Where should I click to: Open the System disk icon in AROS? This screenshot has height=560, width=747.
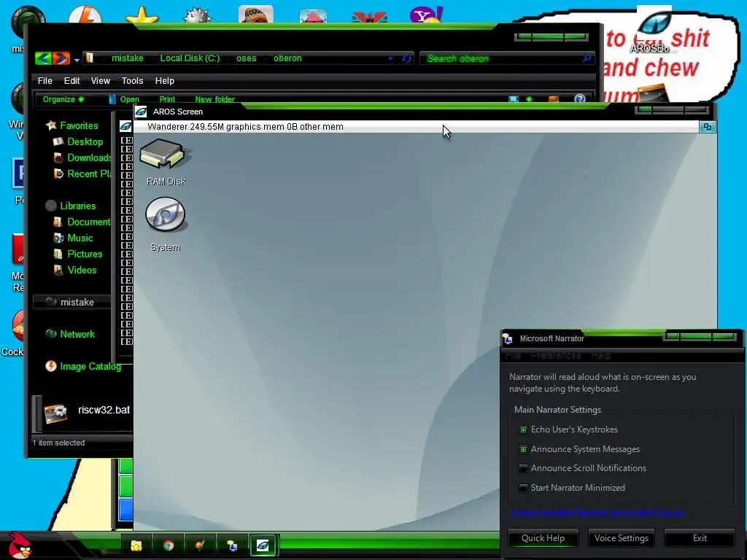165,214
